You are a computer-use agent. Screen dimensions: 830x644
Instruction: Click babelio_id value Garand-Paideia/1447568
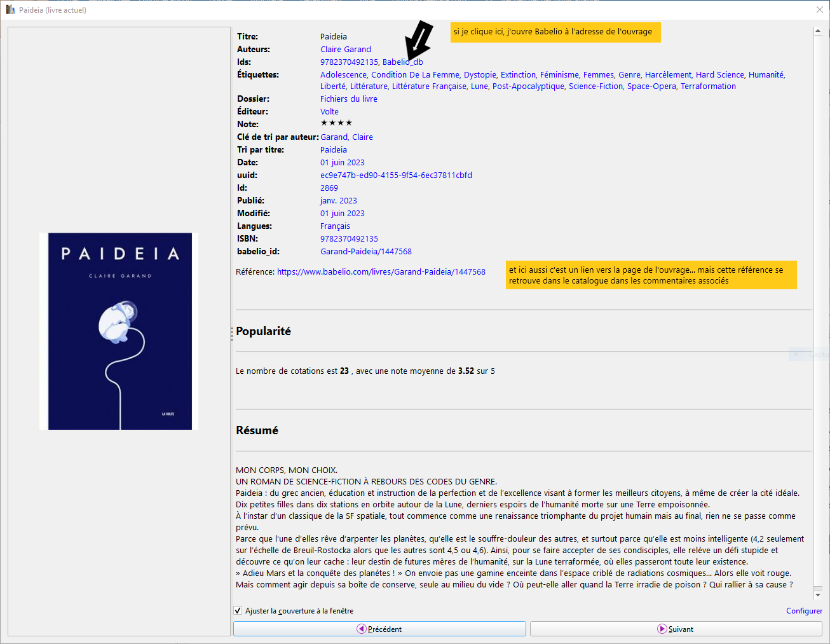click(366, 251)
